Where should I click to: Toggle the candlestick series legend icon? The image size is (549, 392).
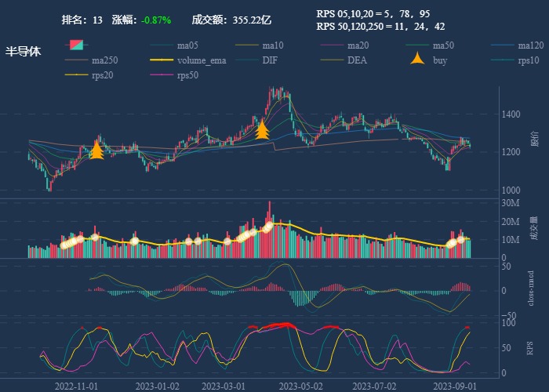(76, 45)
